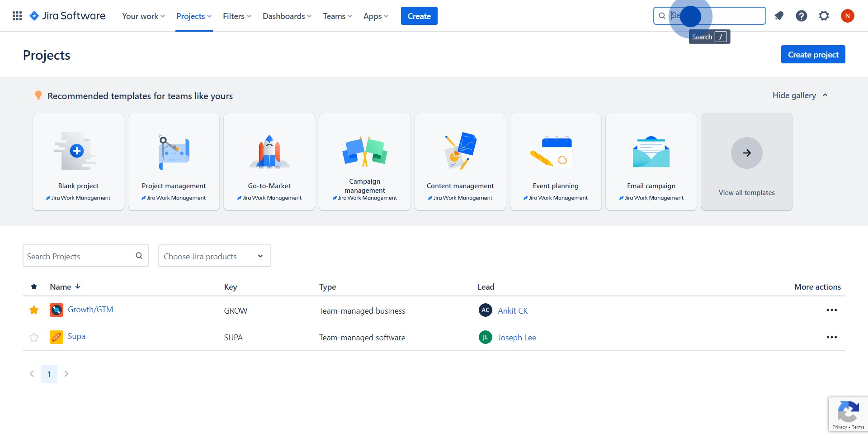Viewport: 868px width, 439px height.
Task: Click the reCAPTCHA Privacy link
Action: (840, 427)
